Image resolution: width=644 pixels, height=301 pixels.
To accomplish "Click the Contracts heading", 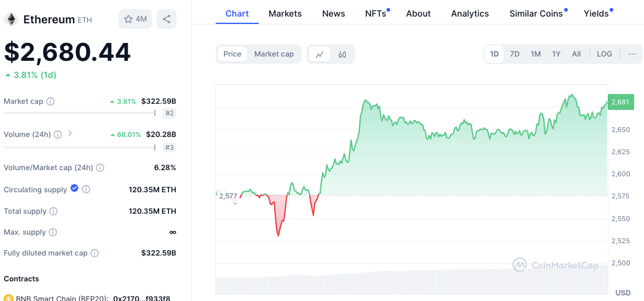I will [22, 279].
